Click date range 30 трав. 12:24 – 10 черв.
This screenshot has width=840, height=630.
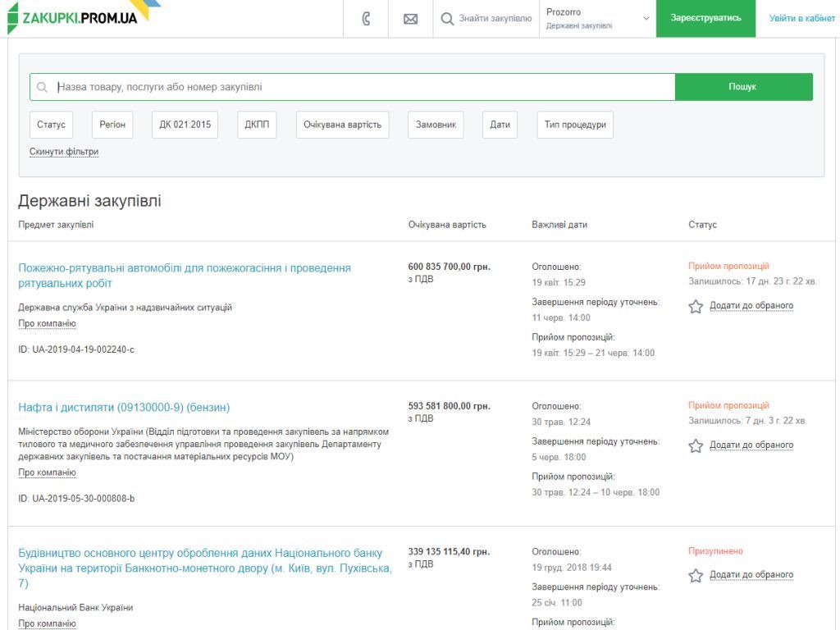point(596,492)
